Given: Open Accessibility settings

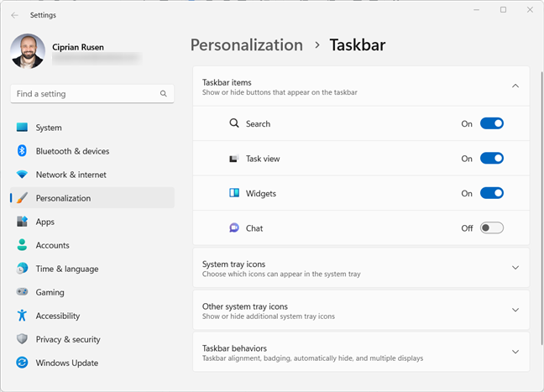Looking at the screenshot, I should (x=92, y=316).
